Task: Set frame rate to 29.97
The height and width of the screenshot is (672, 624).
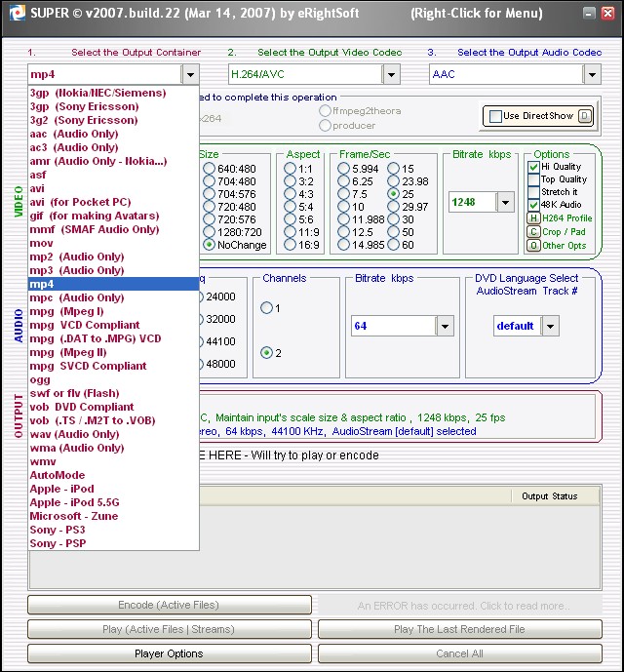Action: click(x=393, y=207)
